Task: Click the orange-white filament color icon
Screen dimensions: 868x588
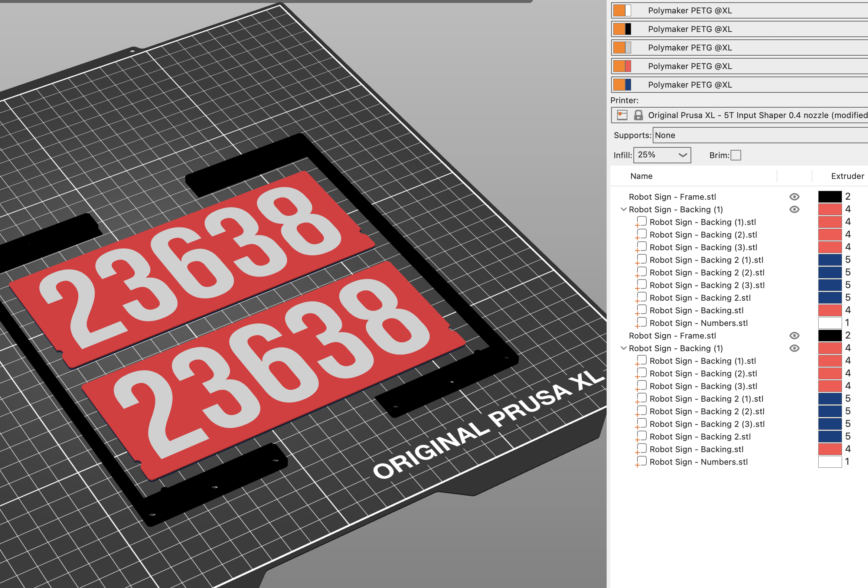Action: (622, 10)
